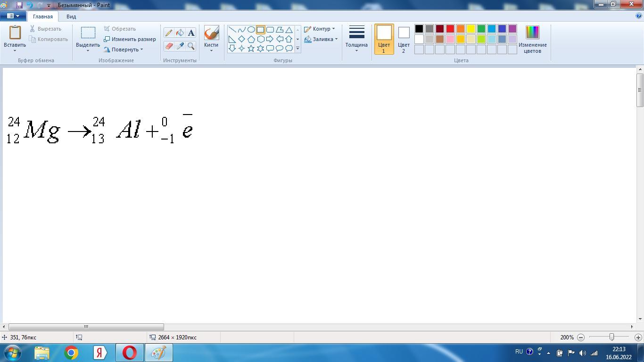
Task: Select the Text tool
Action: point(191,33)
